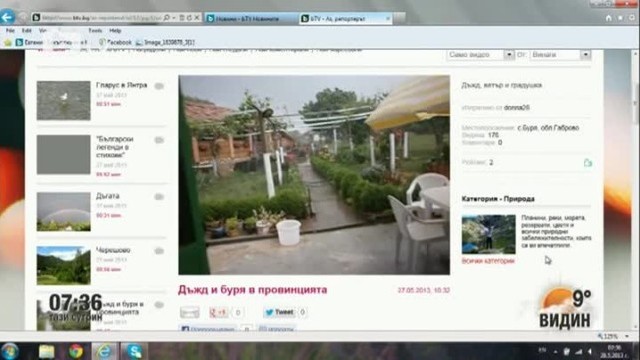Click comment bubble next to Български легенди

[159, 140]
